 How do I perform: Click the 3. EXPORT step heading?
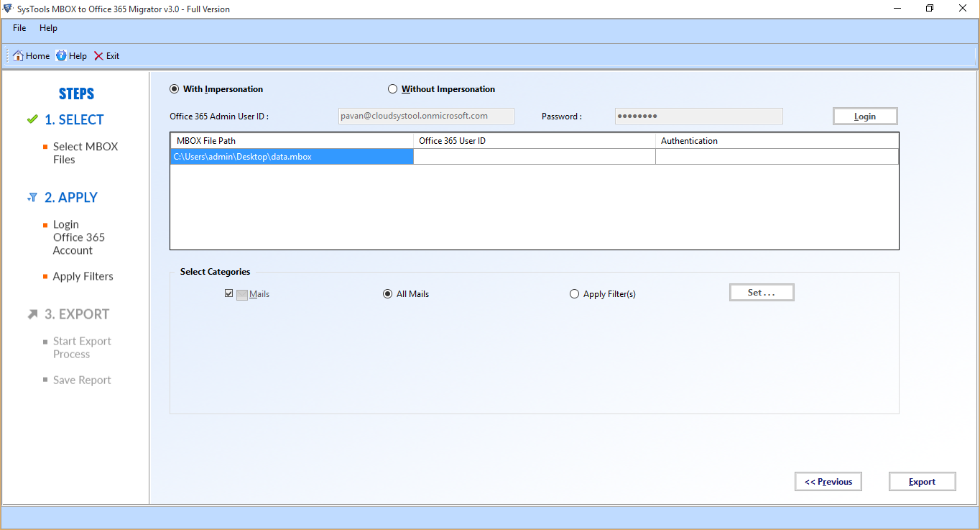77,314
